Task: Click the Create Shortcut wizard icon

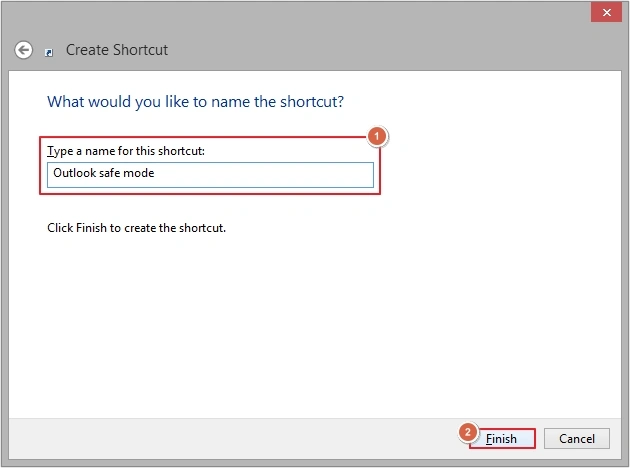Action: (x=49, y=53)
